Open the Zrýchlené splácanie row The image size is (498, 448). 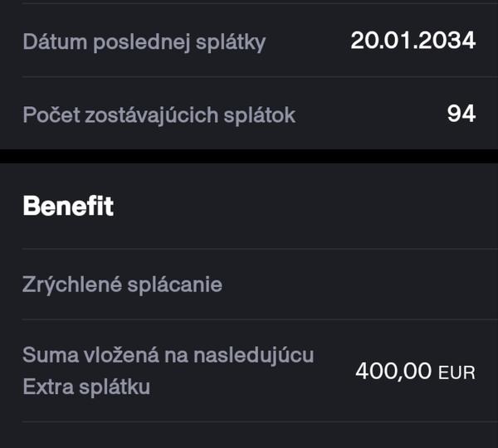122,285
